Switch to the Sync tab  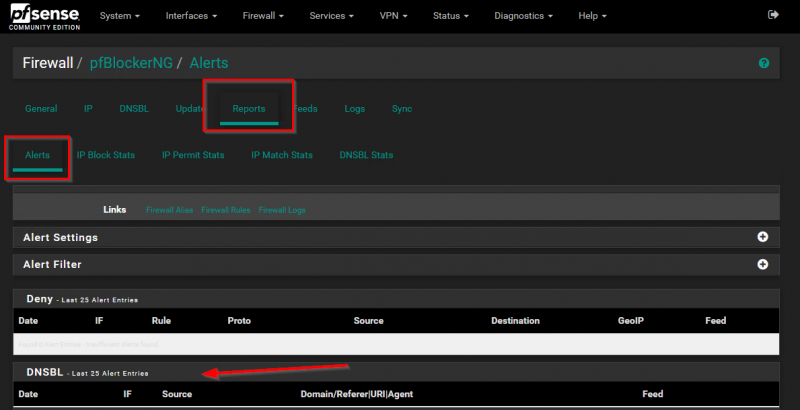point(402,109)
